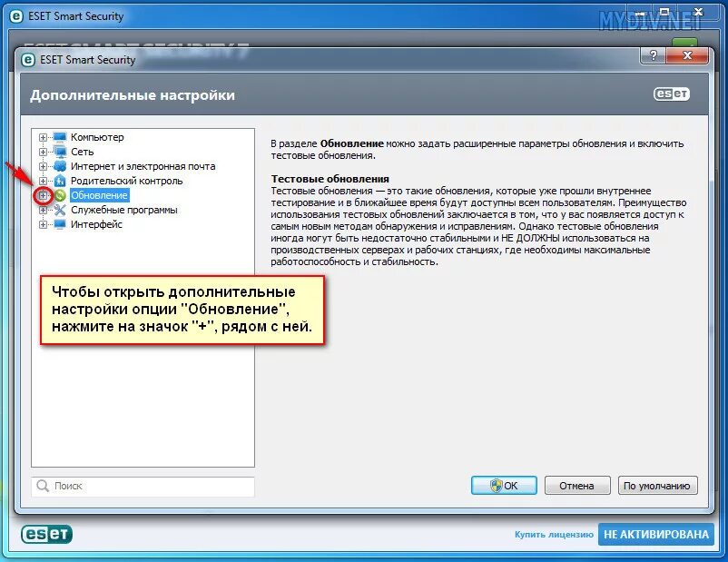Expand the Служебные программы node
The width and height of the screenshot is (728, 562).
pos(43,210)
